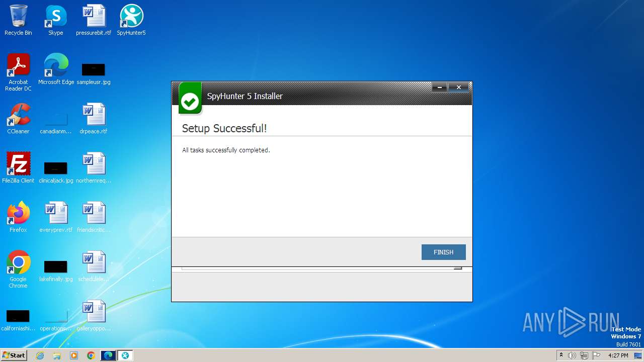Open drpeace.rtf document
The image size is (644, 362).
[x=94, y=119]
